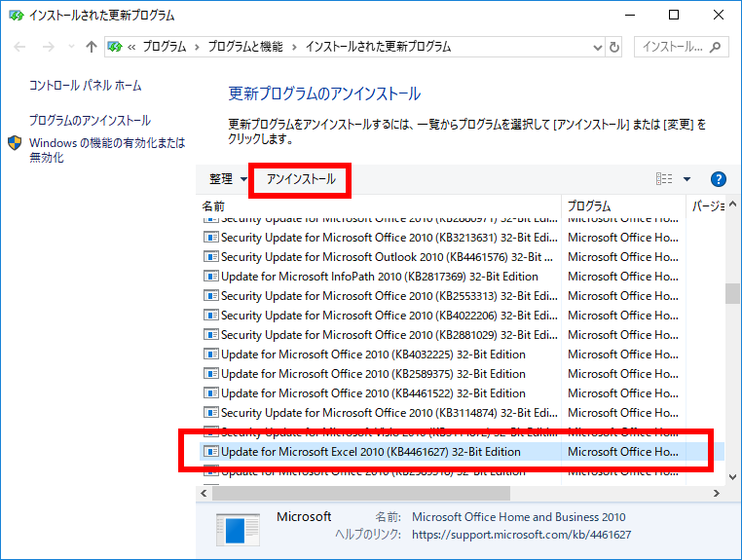Click the icon of KB4461627 Excel update
The image size is (742, 560).
pos(210,452)
